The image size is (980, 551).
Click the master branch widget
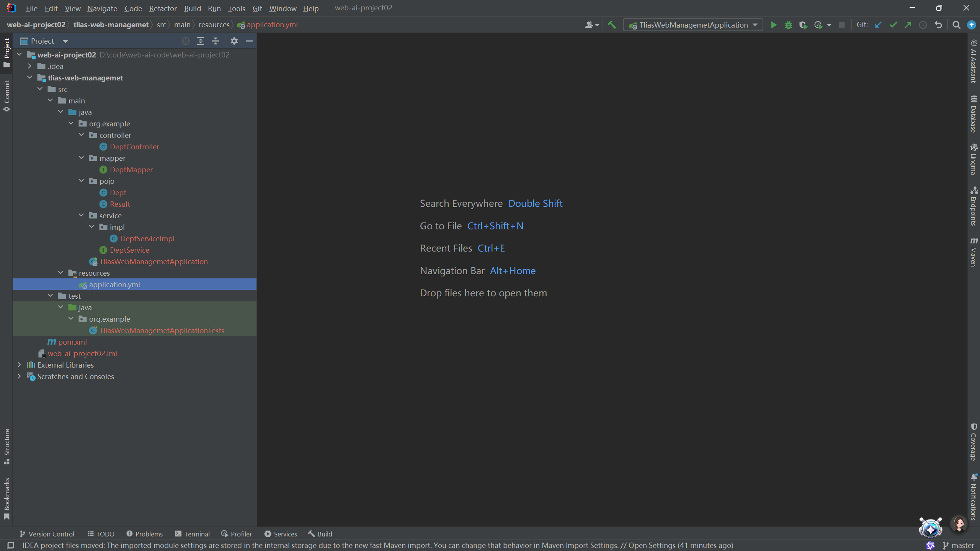(959, 545)
